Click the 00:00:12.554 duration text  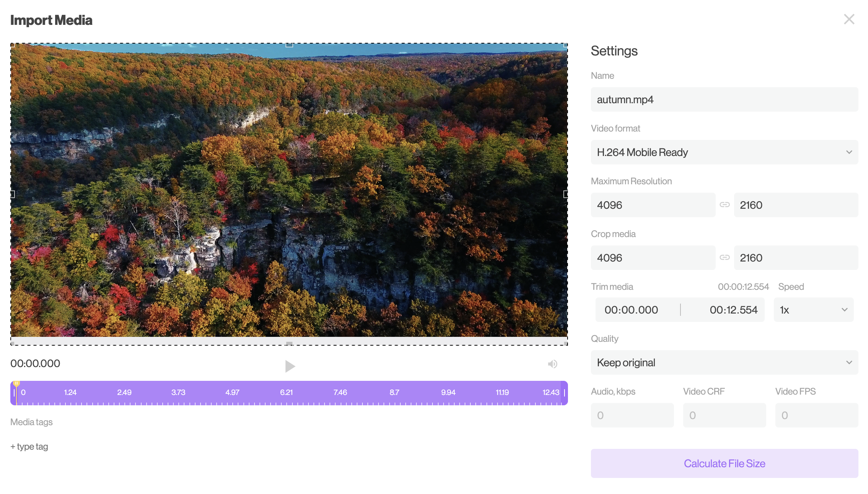click(x=743, y=287)
